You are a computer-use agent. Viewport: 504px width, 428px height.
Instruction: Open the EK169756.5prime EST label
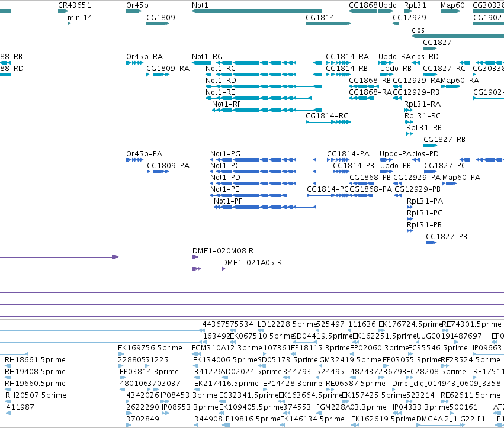150,348
